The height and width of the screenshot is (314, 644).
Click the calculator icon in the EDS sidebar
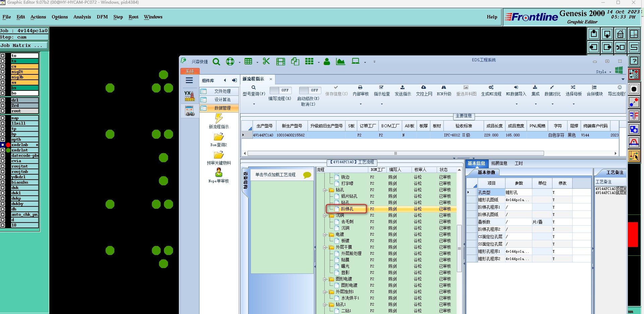190,111
